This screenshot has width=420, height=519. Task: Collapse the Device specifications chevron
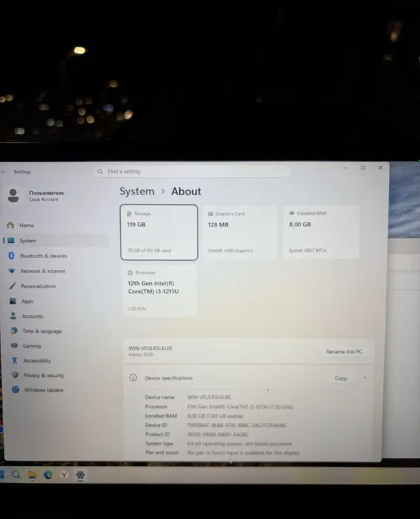pyautogui.click(x=365, y=378)
